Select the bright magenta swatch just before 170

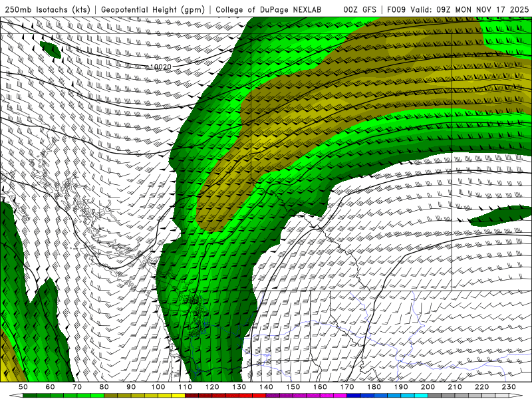pyautogui.click(x=340, y=395)
